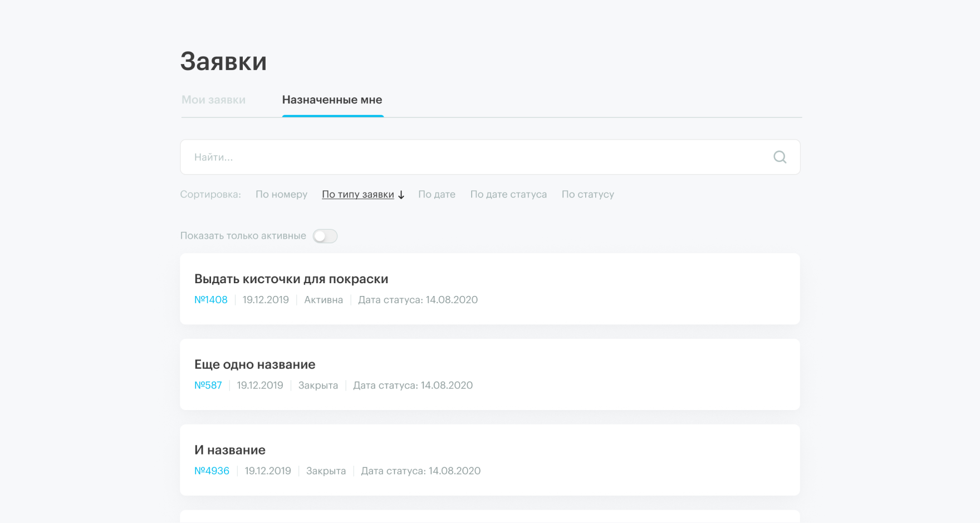The width and height of the screenshot is (980, 523).
Task: Click the magnifying glass search icon
Action: pos(780,157)
